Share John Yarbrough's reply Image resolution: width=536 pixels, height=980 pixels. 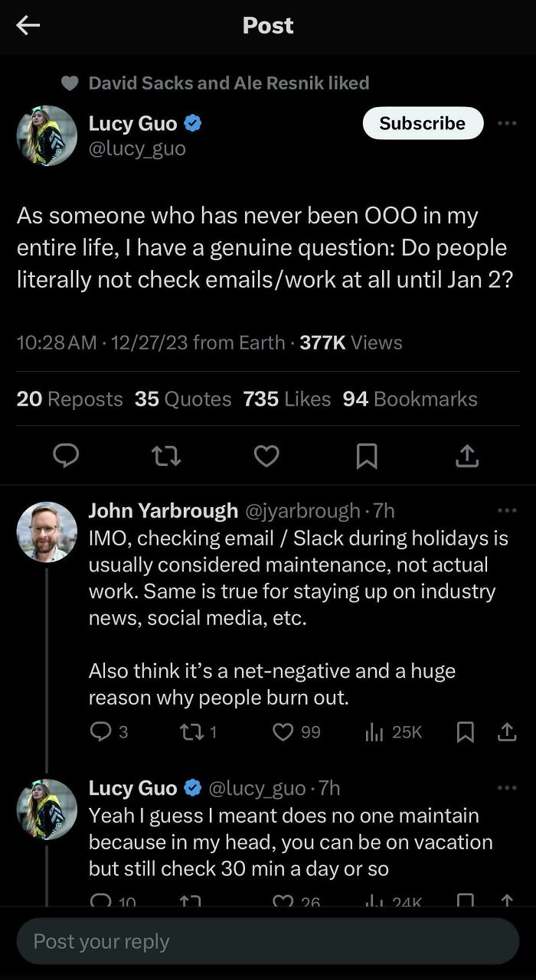(507, 732)
